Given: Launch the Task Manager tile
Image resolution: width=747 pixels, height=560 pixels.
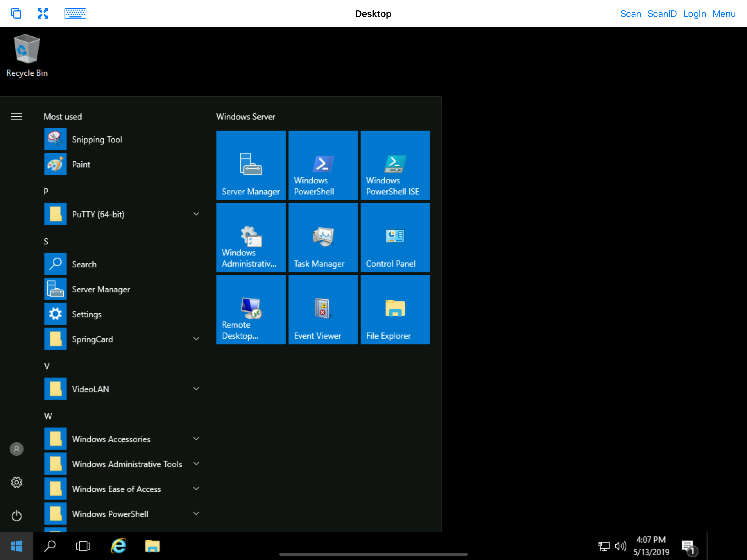Looking at the screenshot, I should point(323,237).
